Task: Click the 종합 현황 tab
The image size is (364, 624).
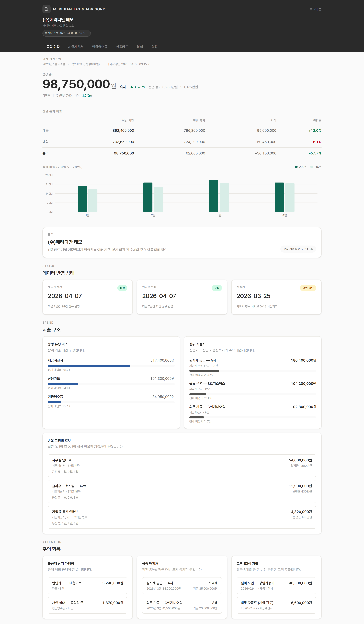Action: tap(53, 47)
